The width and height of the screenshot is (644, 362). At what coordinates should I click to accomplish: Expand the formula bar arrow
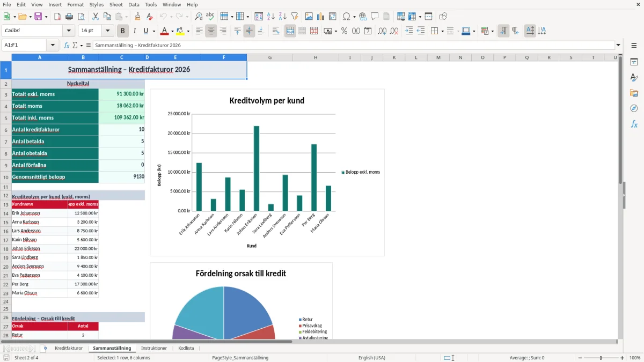(618, 45)
